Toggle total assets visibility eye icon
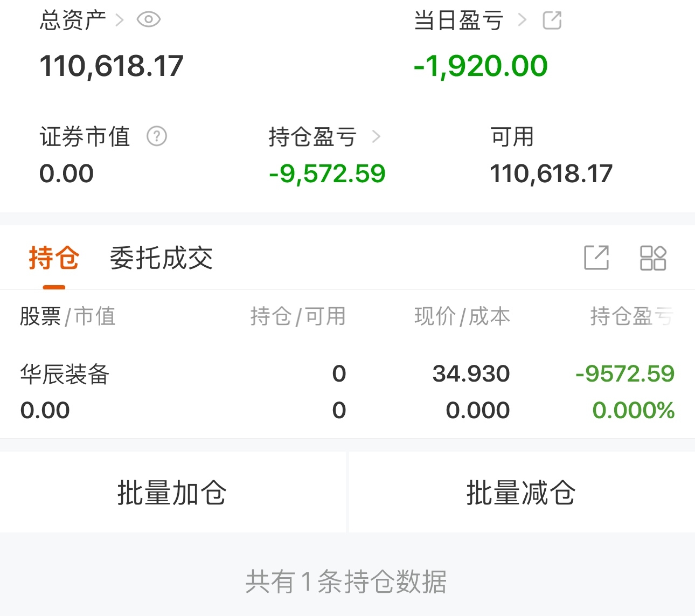Viewport: 695px width, 616px height. pyautogui.click(x=149, y=20)
